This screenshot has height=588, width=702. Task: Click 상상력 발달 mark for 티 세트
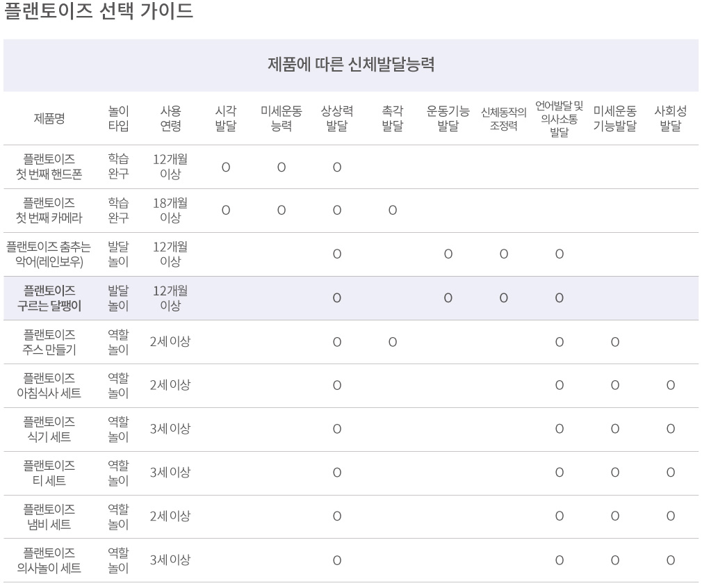(x=337, y=473)
